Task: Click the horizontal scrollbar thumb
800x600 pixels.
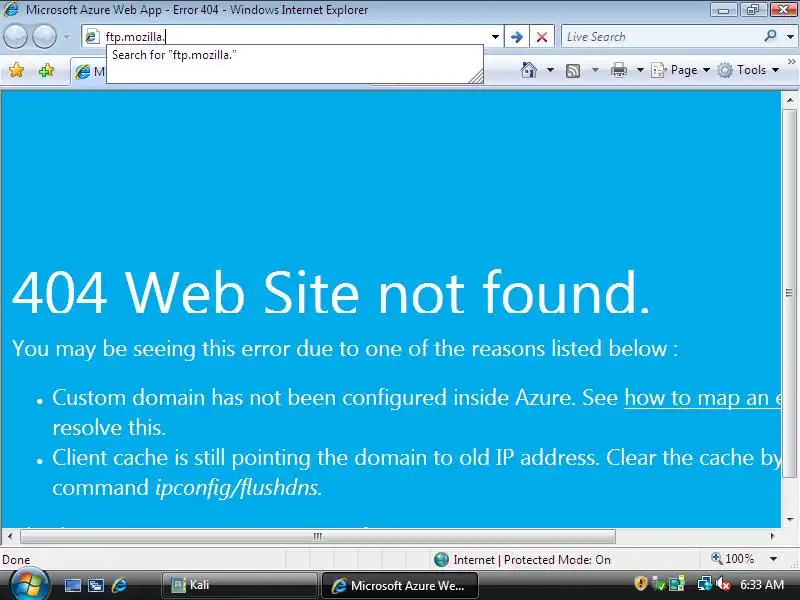Action: (x=317, y=536)
